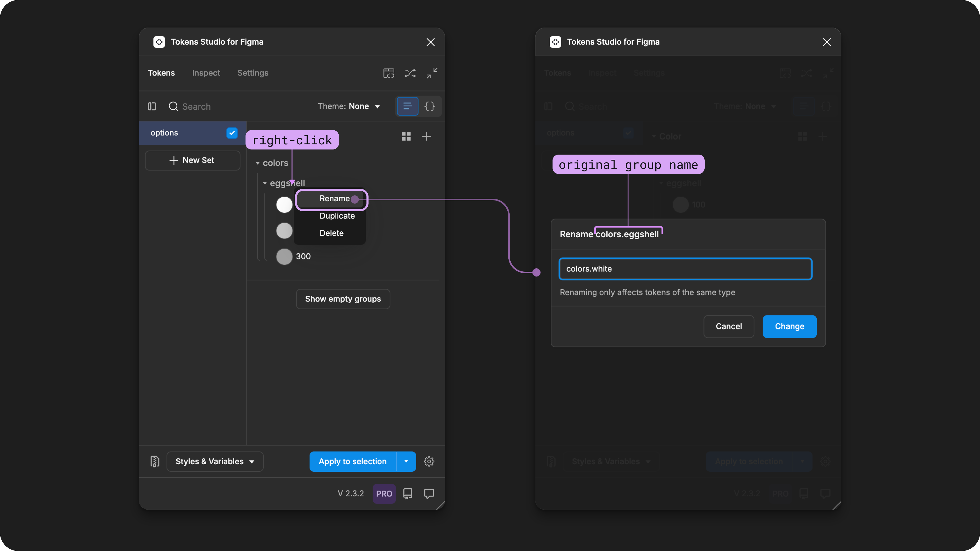Click the Tokens Studio logo in left window
This screenshot has width=980, height=551.
159,42
